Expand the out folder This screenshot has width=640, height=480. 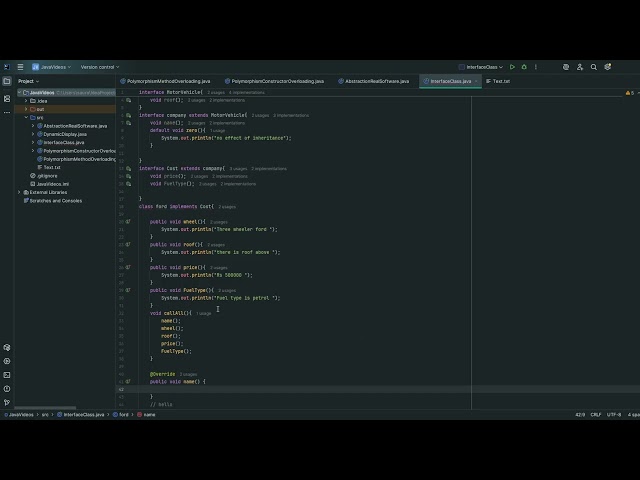[26, 109]
